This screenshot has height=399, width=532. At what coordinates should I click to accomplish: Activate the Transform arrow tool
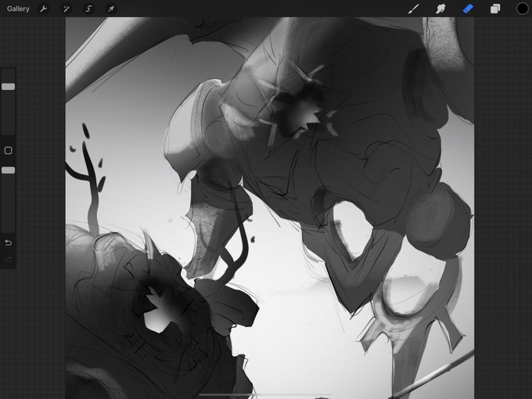click(x=111, y=9)
